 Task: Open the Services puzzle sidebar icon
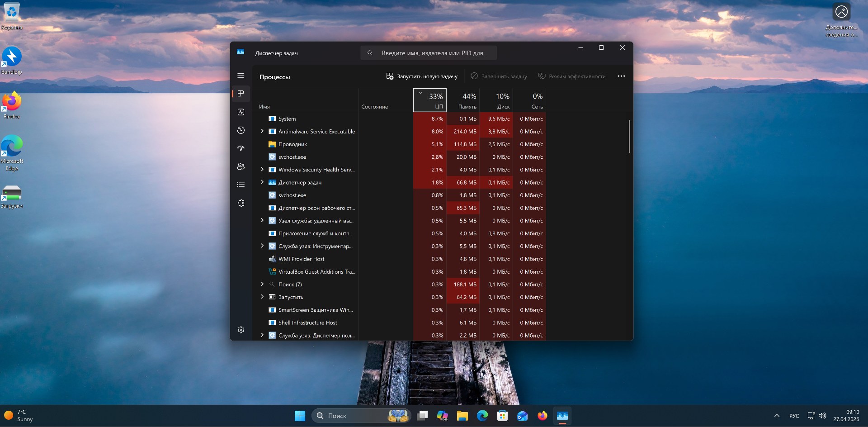pyautogui.click(x=241, y=203)
